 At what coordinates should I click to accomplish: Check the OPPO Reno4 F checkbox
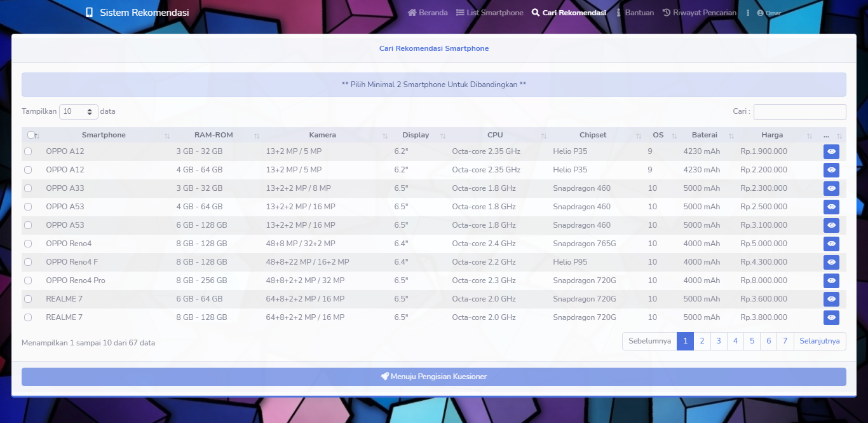point(28,262)
